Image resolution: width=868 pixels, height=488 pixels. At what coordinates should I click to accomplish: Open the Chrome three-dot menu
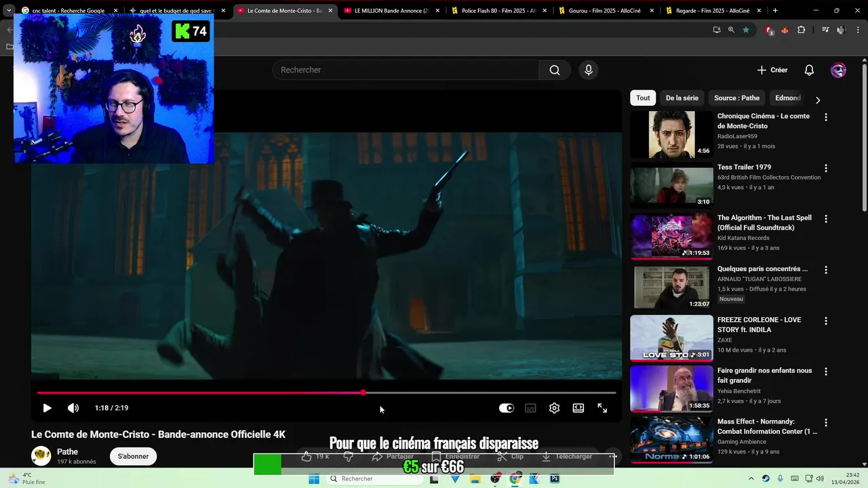click(858, 30)
